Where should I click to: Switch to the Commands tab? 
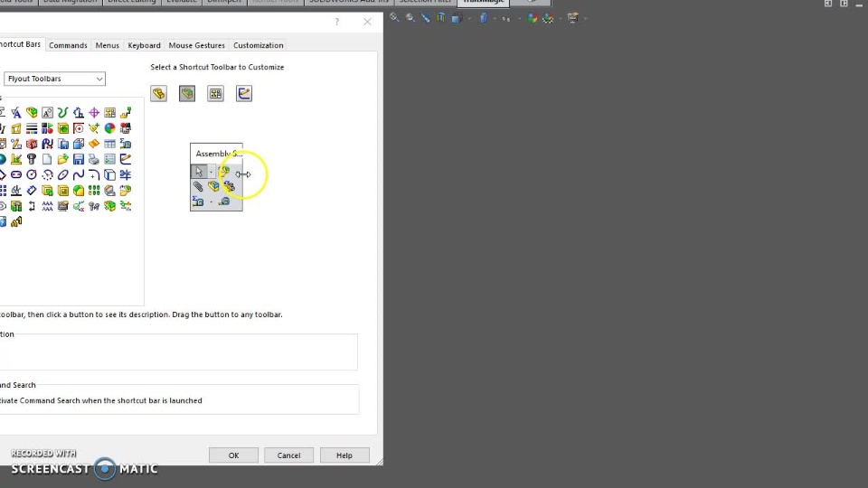[68, 45]
